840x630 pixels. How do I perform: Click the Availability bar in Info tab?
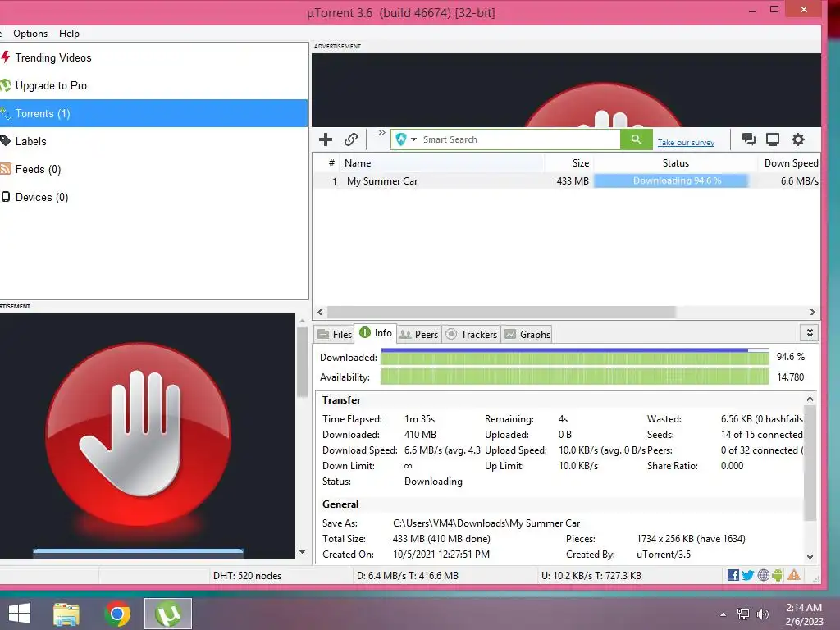point(575,377)
